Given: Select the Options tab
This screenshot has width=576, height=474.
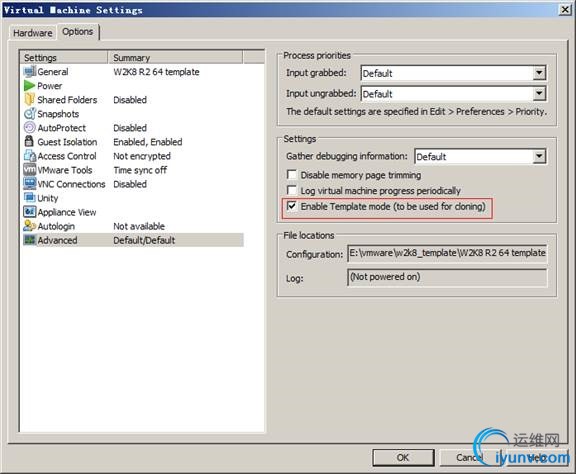Looking at the screenshot, I should pos(78,32).
